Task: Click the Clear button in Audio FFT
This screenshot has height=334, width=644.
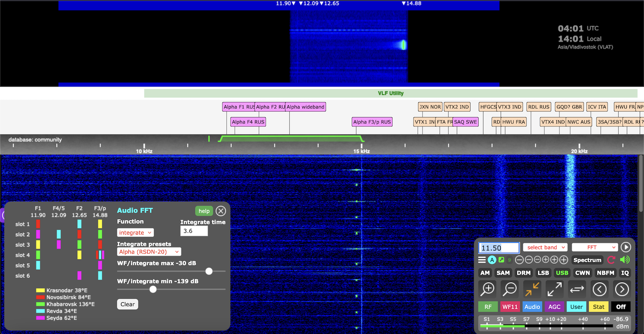Action: (x=128, y=304)
